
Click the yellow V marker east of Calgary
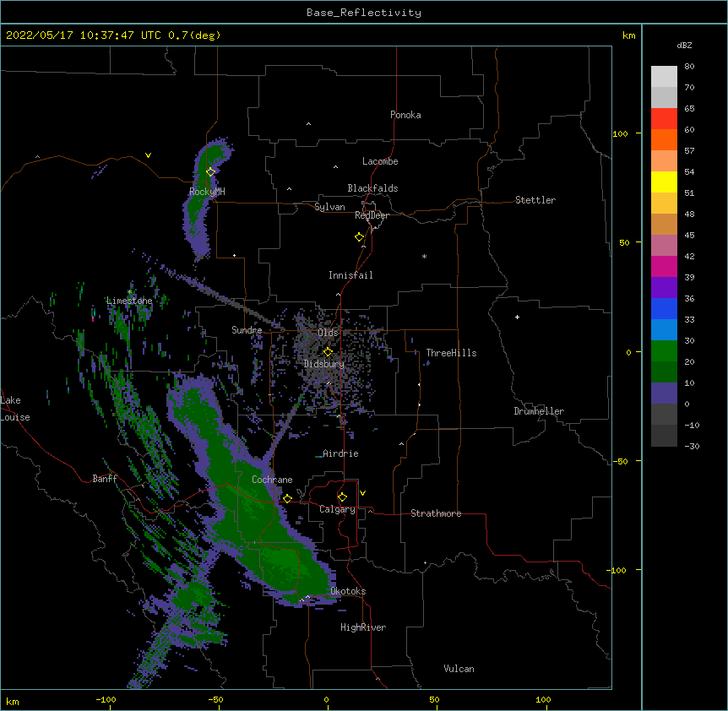(362, 493)
